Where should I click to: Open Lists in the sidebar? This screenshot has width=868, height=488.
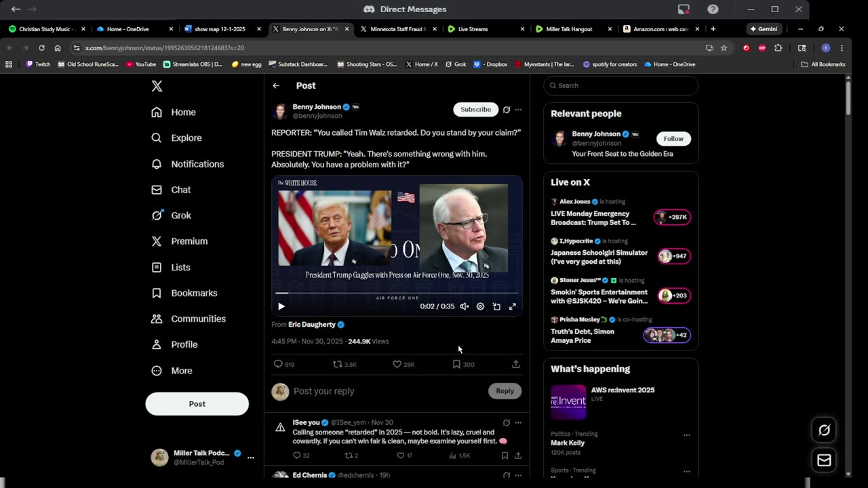tap(171, 267)
